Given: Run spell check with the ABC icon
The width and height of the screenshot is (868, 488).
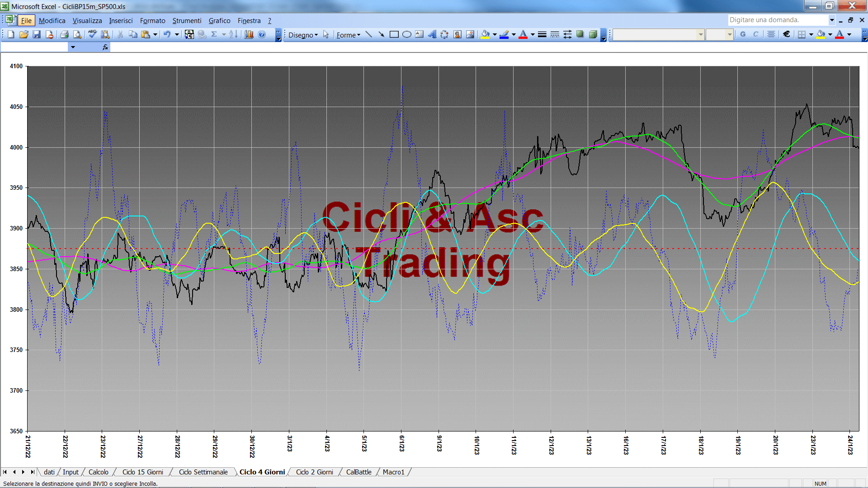Looking at the screenshot, I should 92,34.
